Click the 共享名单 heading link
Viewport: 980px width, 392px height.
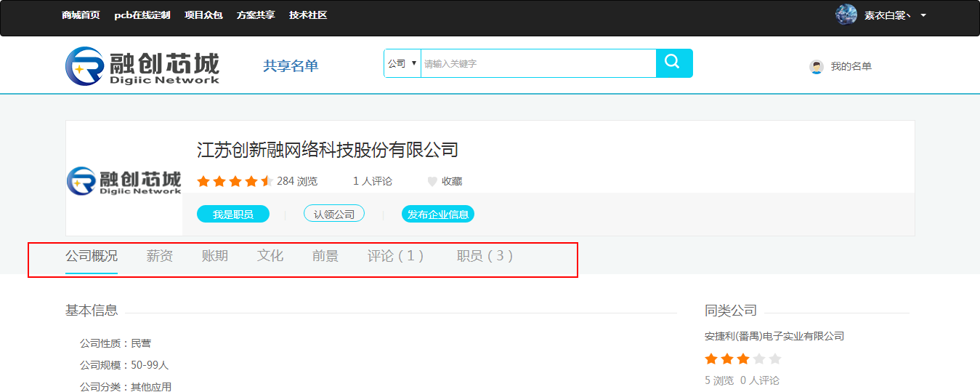tap(291, 66)
